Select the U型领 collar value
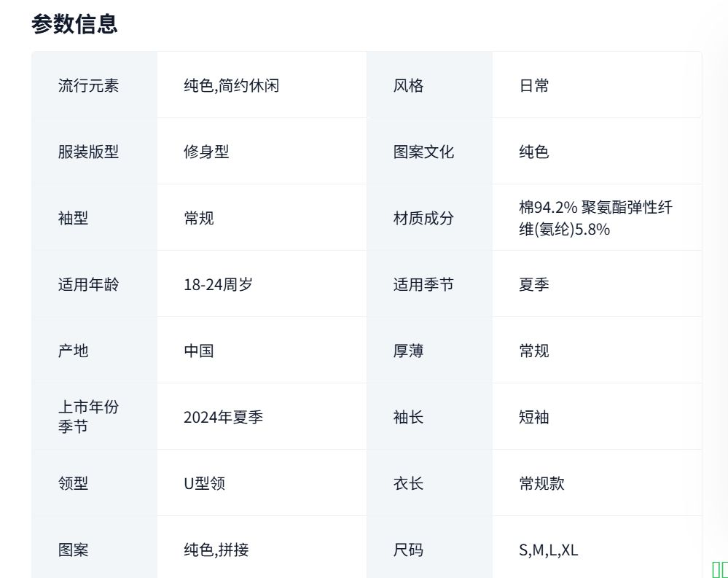 [204, 483]
